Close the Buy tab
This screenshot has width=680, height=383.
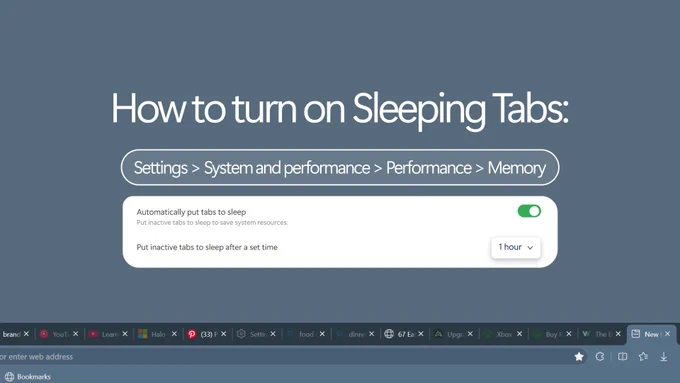569,334
